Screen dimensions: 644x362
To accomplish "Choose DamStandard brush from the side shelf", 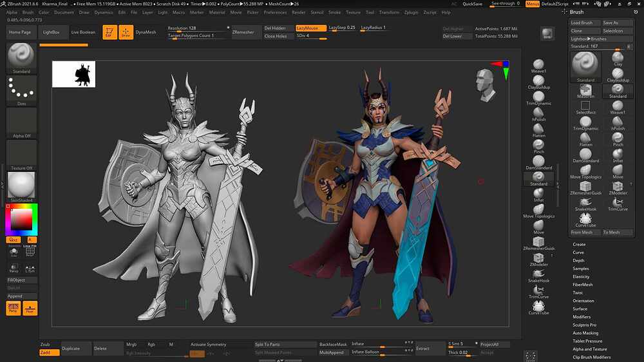I will (x=538, y=162).
